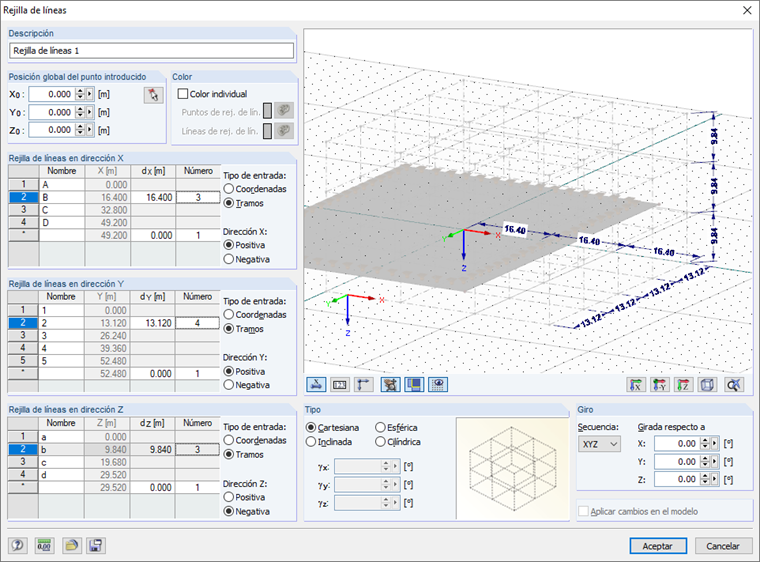Open color picker for Puntos de rej. de lín.
The width and height of the screenshot is (760, 562).
point(284,111)
